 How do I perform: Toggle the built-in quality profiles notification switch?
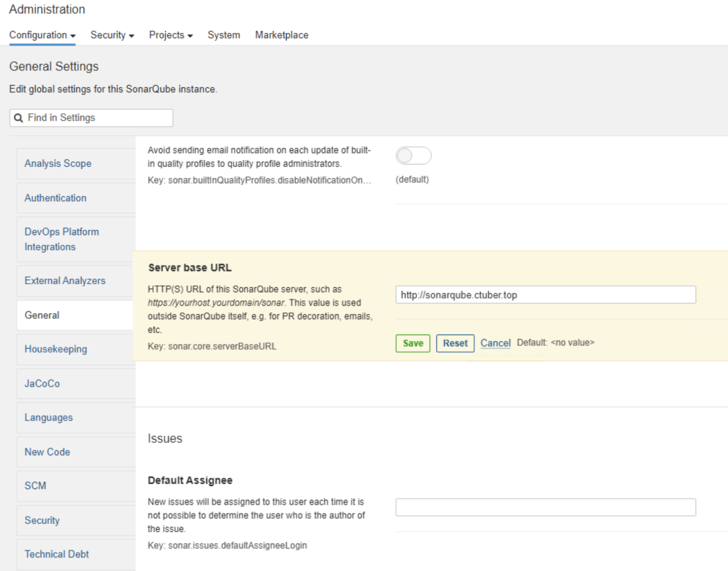(413, 156)
